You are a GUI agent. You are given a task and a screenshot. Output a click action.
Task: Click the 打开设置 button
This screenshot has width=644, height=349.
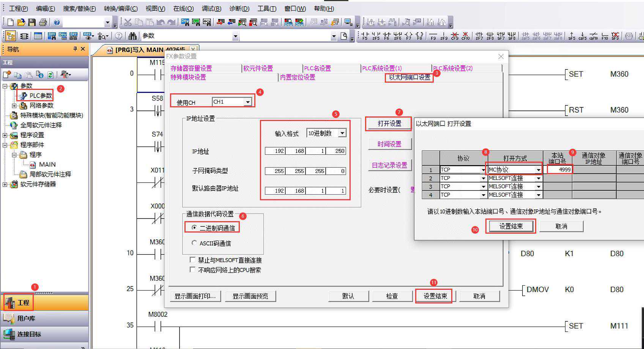[x=389, y=124]
